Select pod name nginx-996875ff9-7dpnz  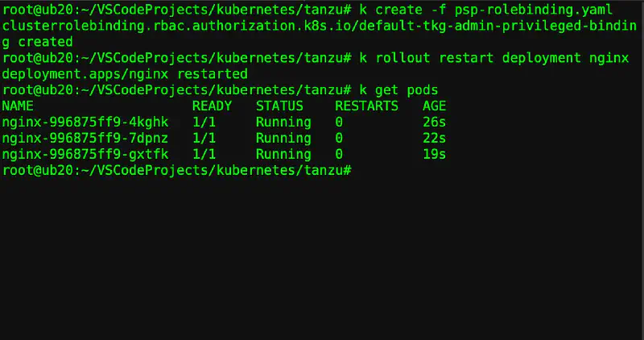click(85, 138)
